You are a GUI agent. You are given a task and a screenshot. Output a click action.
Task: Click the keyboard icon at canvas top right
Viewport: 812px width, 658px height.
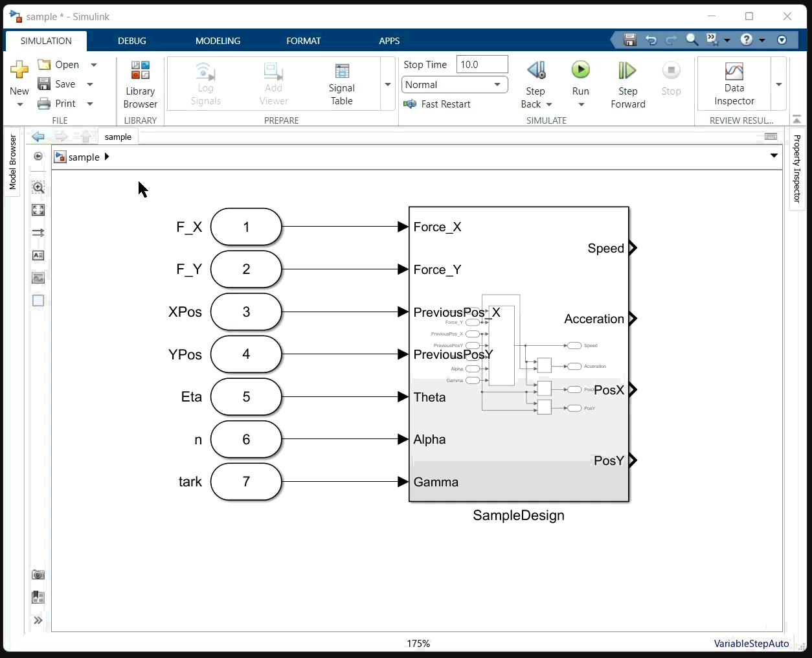pos(771,136)
